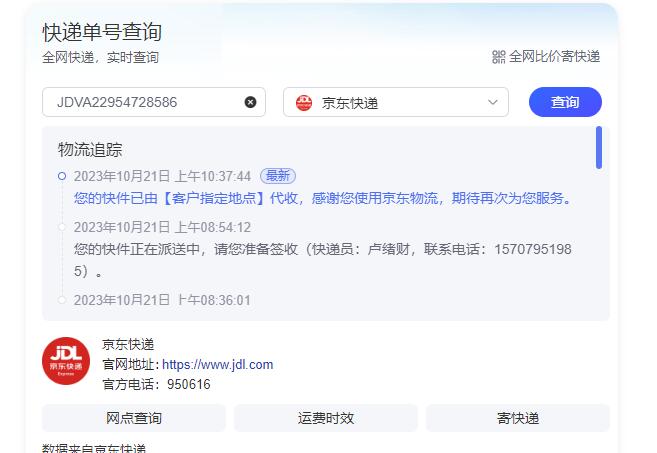Image resolution: width=657 pixels, height=453 pixels.
Task: Open the https://www.jdl.com official site link
Action: coord(217,365)
